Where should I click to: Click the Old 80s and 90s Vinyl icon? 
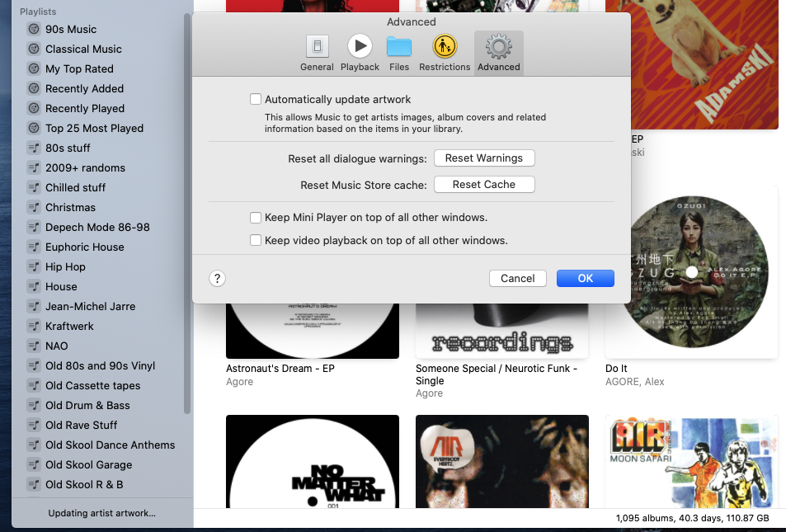(x=34, y=366)
